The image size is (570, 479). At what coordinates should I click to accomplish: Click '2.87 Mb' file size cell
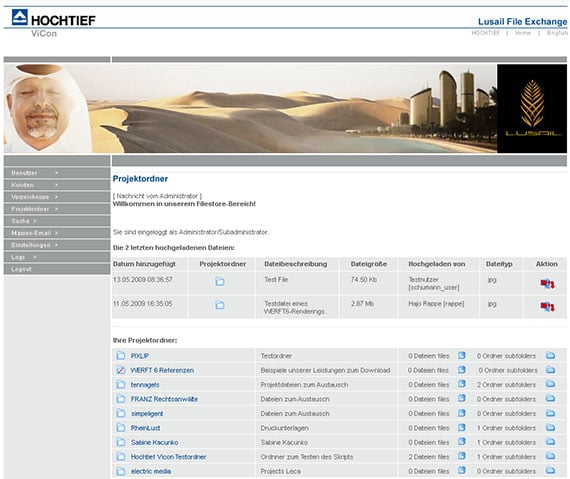[362, 303]
